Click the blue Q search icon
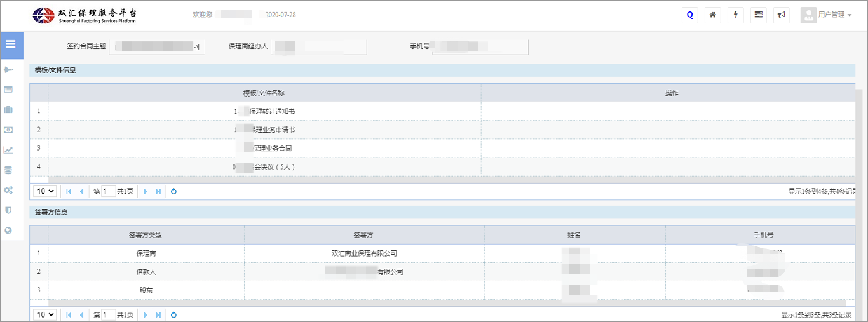 click(689, 15)
